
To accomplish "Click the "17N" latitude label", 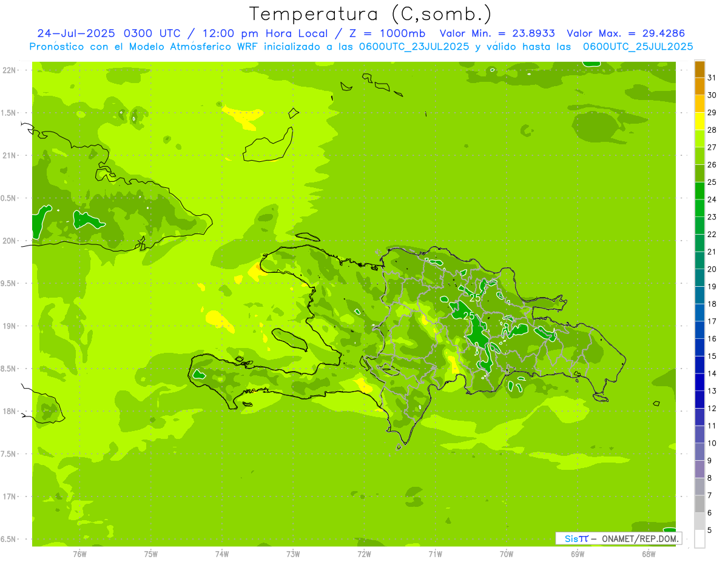I will click(x=10, y=497).
